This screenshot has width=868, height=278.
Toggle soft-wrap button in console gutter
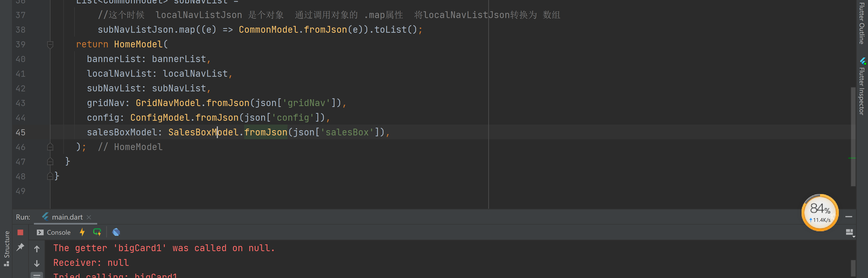click(x=37, y=275)
